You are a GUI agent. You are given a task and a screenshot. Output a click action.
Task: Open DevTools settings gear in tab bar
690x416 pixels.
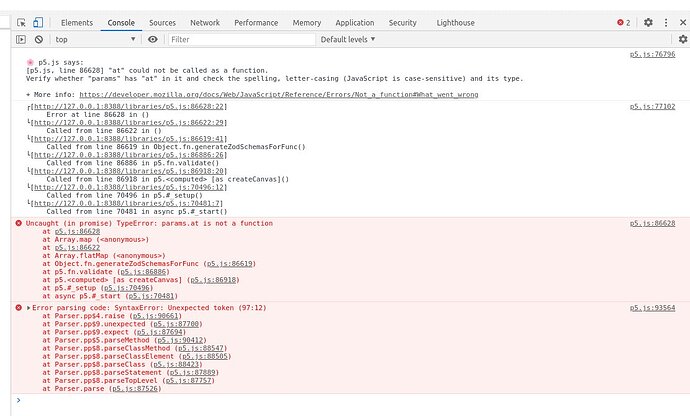point(648,22)
